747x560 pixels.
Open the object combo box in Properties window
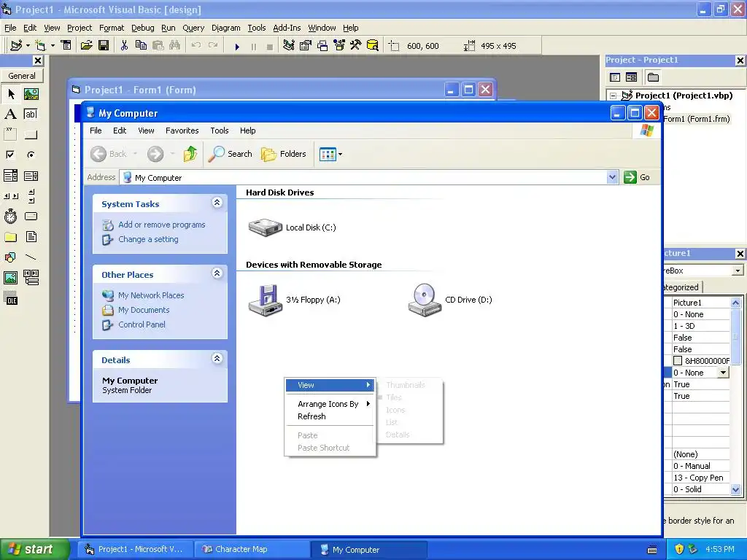tap(738, 271)
